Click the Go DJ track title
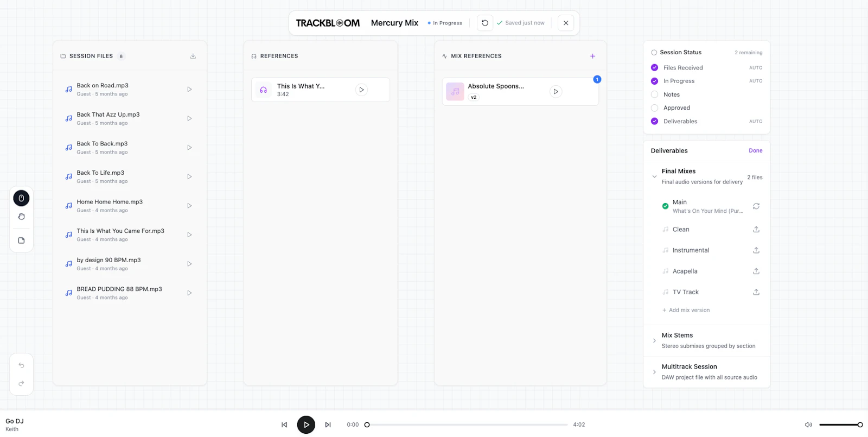Screen dimensions: 868x437 click(x=15, y=421)
